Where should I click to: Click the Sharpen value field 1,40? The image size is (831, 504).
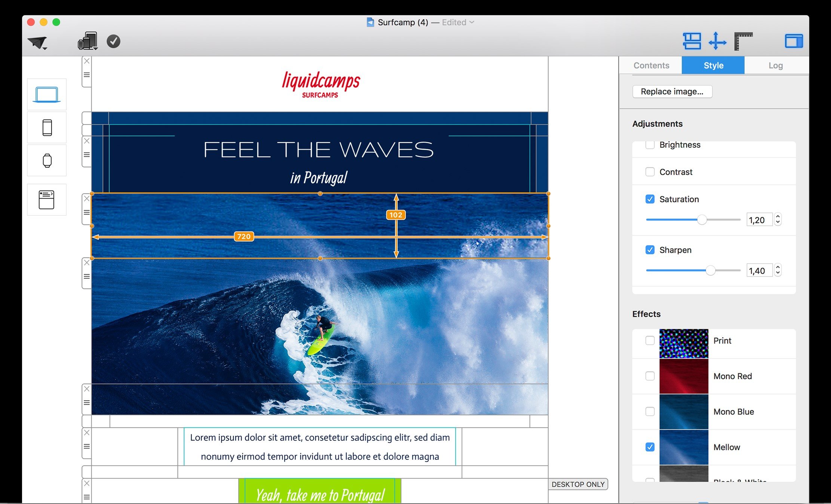(759, 271)
